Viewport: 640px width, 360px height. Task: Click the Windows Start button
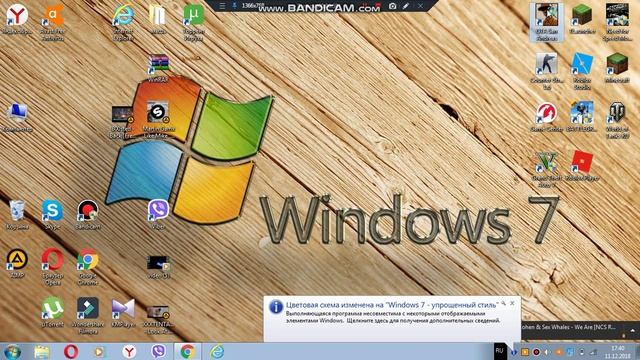[12, 351]
